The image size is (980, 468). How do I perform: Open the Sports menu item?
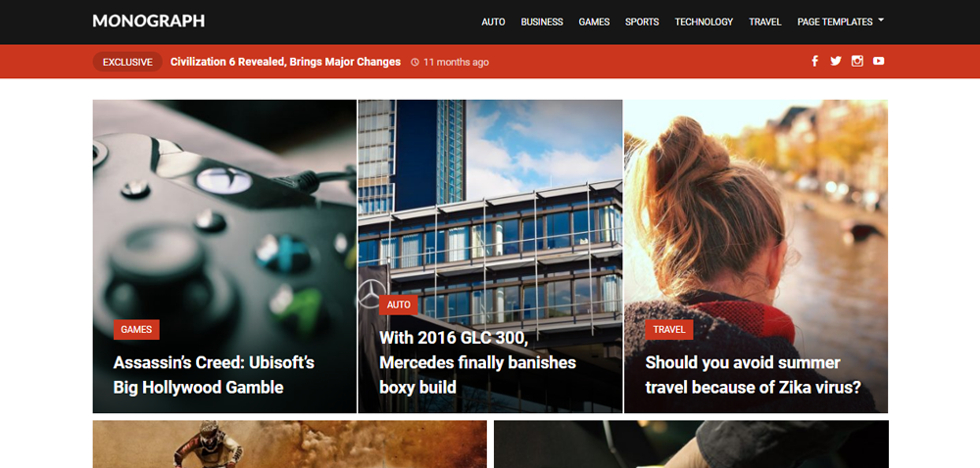coord(642,22)
